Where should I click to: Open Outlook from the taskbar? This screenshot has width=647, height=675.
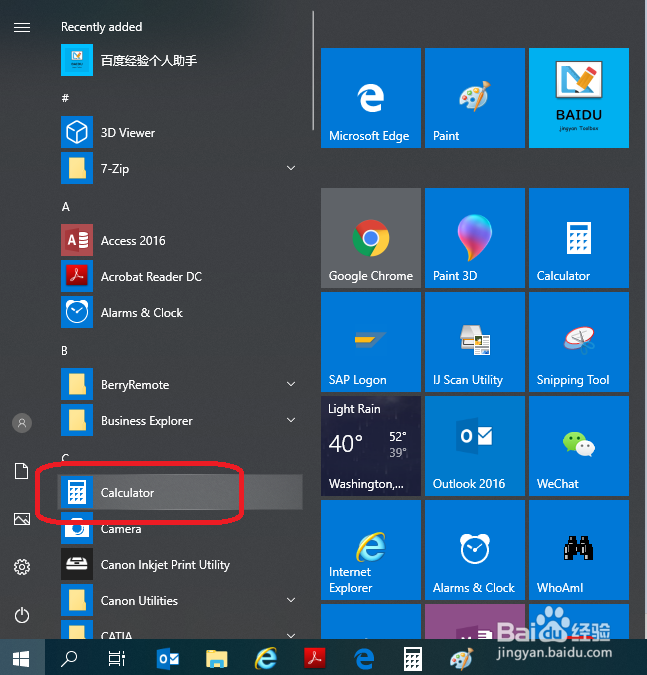pos(167,659)
